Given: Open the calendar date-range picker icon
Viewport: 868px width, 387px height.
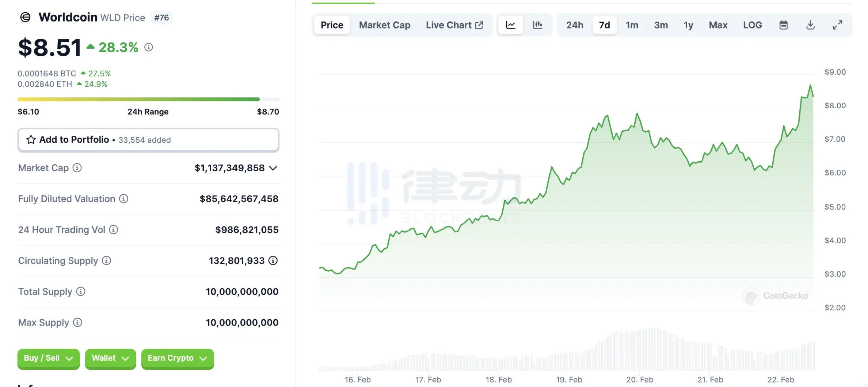Looking at the screenshot, I should pyautogui.click(x=783, y=25).
